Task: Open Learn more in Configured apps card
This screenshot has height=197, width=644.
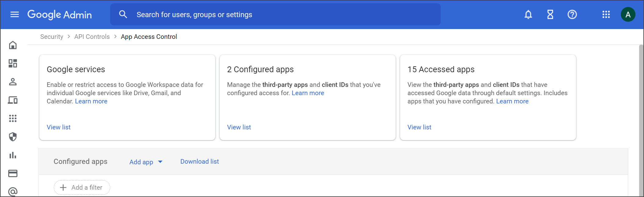Action: [308, 93]
